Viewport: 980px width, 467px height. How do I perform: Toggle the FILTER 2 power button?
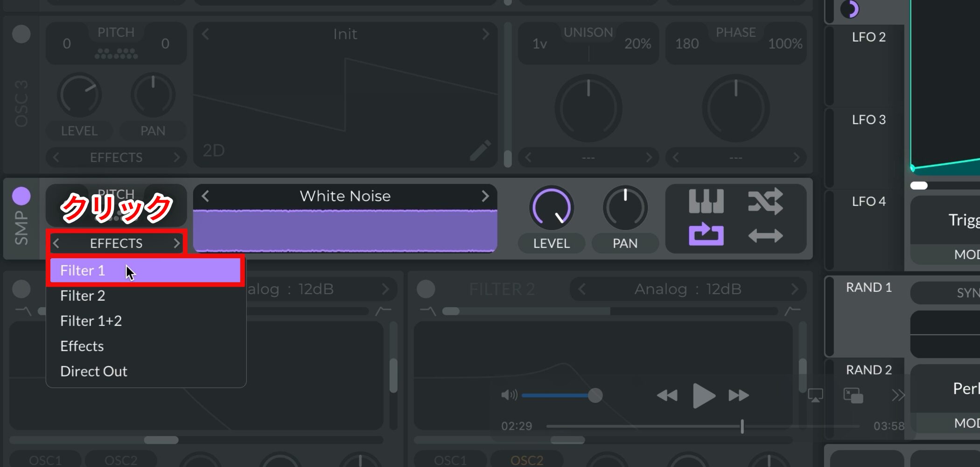click(x=426, y=289)
